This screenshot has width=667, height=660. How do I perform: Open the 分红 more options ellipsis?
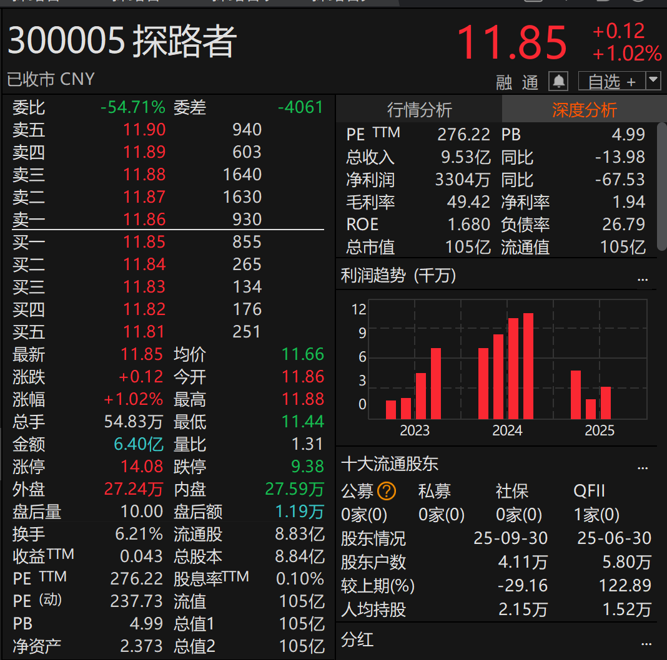pyautogui.click(x=642, y=639)
